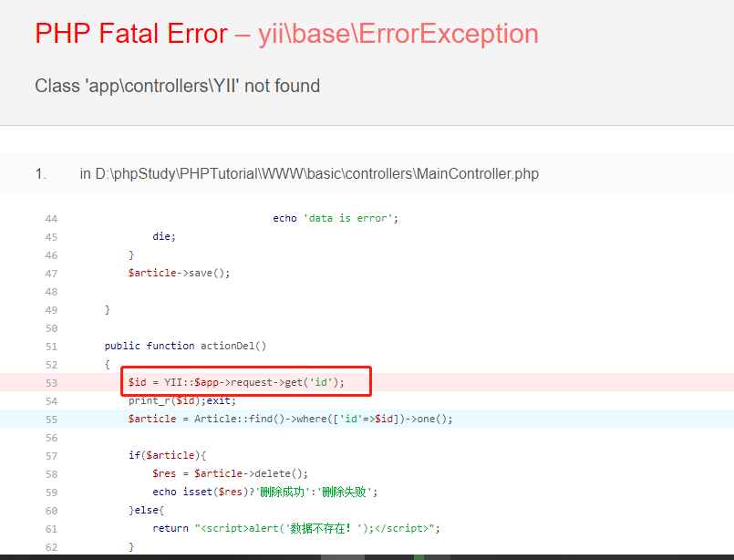Image resolution: width=734 pixels, height=560 pixels.
Task: Click the 'die;' statement on line 45
Action: coord(163,236)
